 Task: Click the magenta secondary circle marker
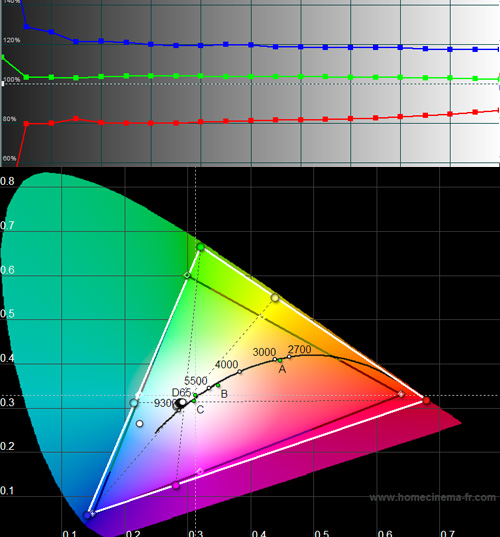click(x=176, y=485)
